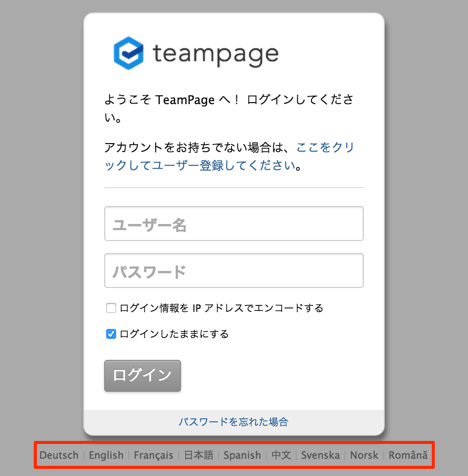Viewport: 468px width, 476px height.
Task: Switch language to Svenska
Action: point(320,455)
